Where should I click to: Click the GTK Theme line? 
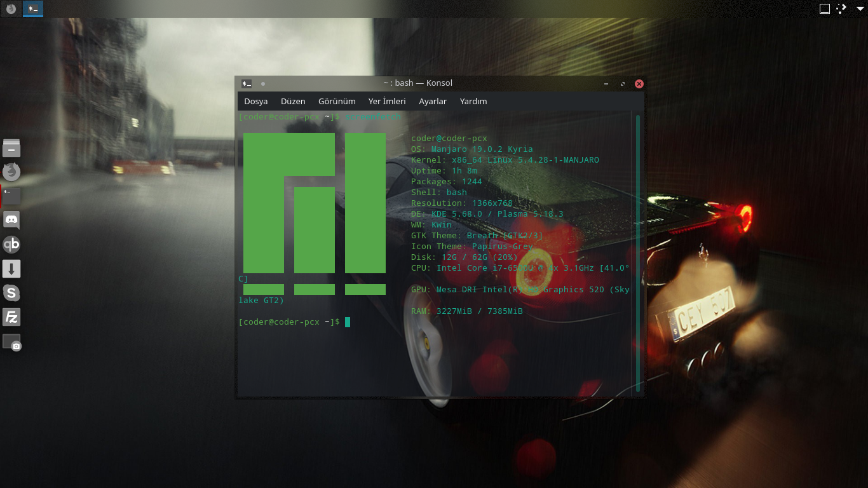pyautogui.click(x=477, y=236)
